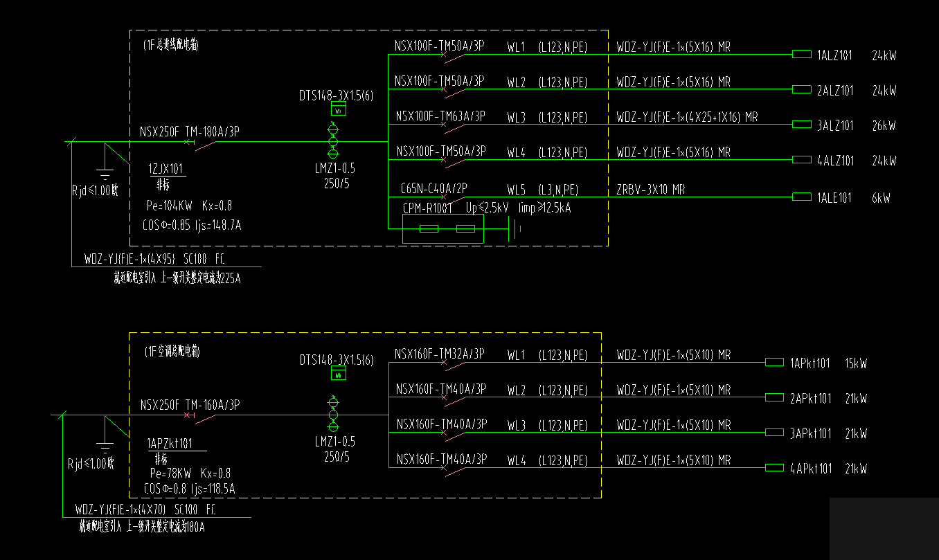This screenshot has height=560, width=939.
Task: Click the load name 3ALZ101
Action: point(835,126)
